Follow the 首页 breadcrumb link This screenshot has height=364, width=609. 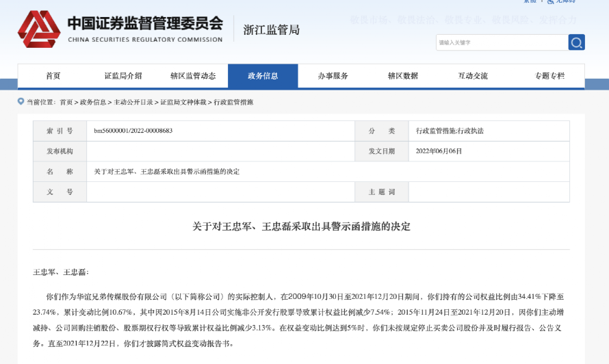tap(66, 102)
